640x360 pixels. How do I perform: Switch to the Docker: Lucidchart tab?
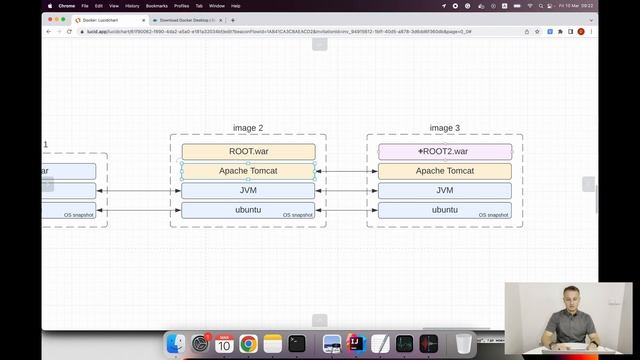pos(109,20)
